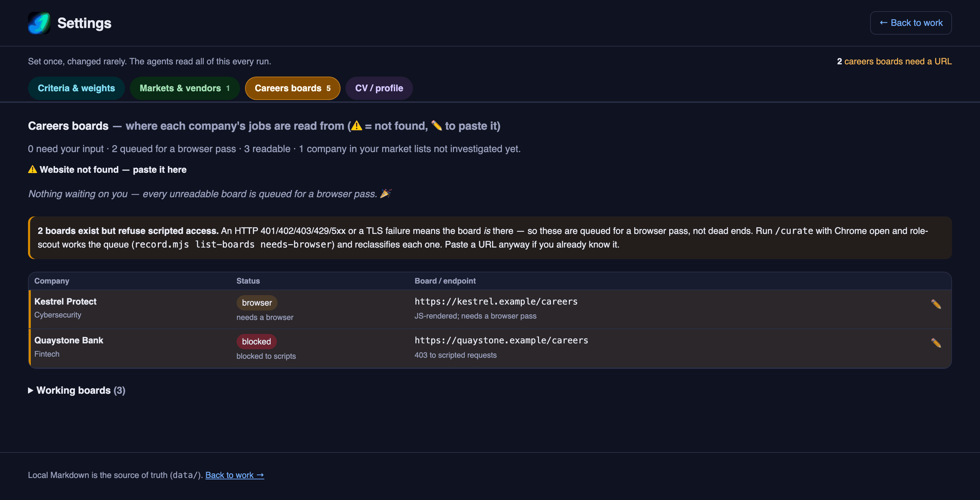Click the 'Set once, changed rarely' subtitle

pyautogui.click(x=149, y=61)
